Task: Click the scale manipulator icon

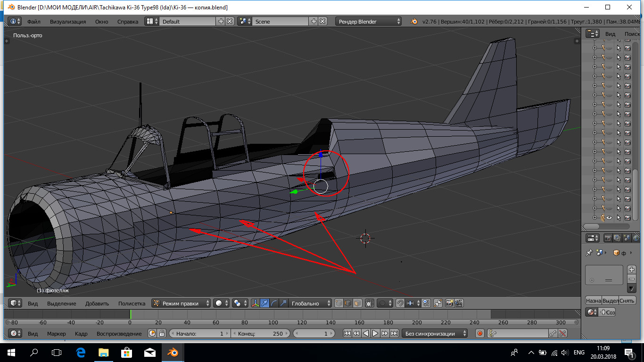Action: (283, 304)
